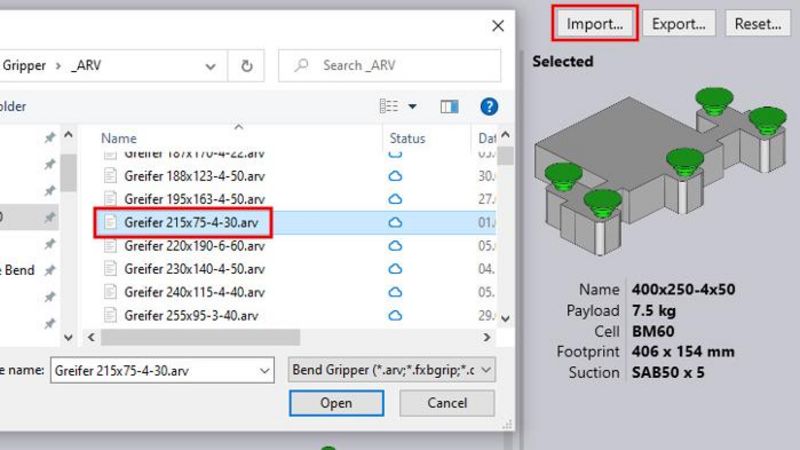800x450 pixels.
Task: Click cloud status icon for Greifer 220x190-6-60.arv
Action: click(x=395, y=246)
